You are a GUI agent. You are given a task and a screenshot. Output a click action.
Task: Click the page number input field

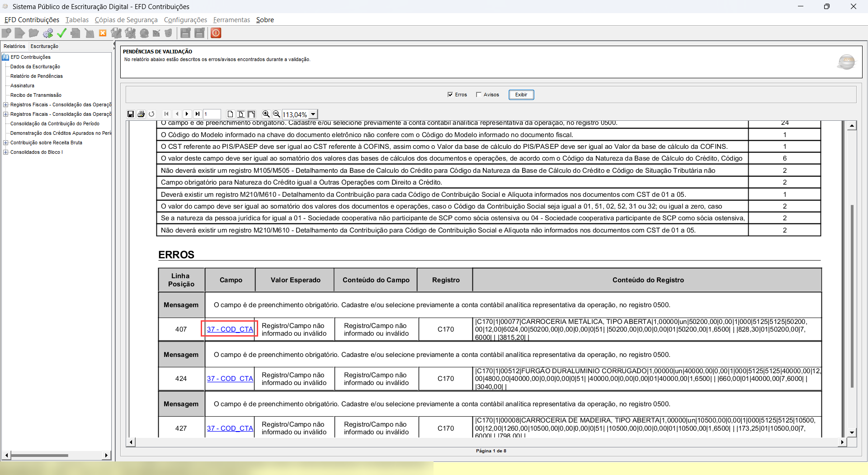point(212,114)
